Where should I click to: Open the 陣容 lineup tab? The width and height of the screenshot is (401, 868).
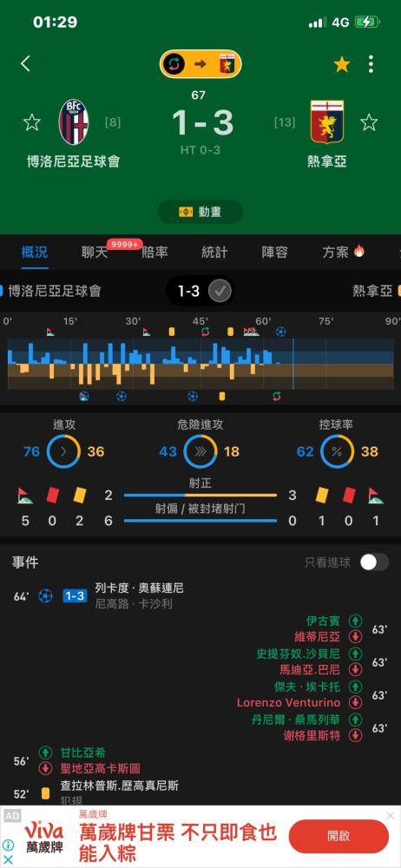275,253
